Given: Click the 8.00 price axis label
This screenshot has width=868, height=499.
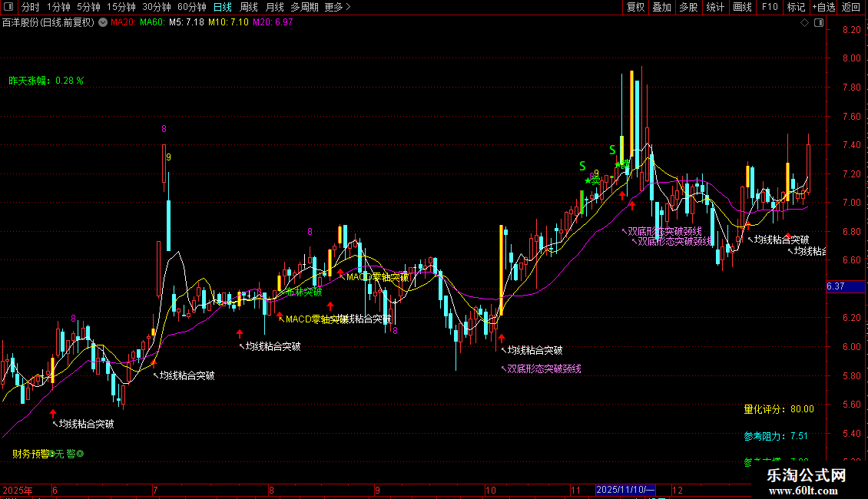Looking at the screenshot, I should [x=852, y=58].
